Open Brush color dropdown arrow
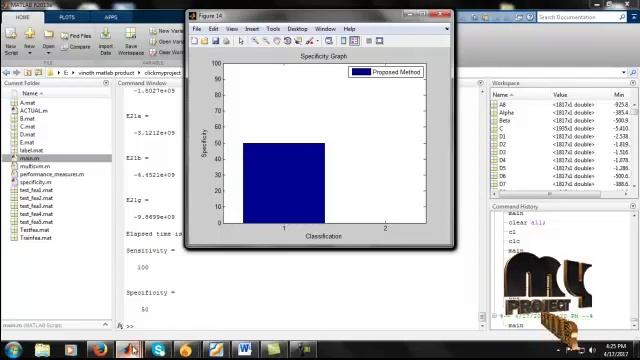This screenshot has width=640, height=360. [318, 41]
